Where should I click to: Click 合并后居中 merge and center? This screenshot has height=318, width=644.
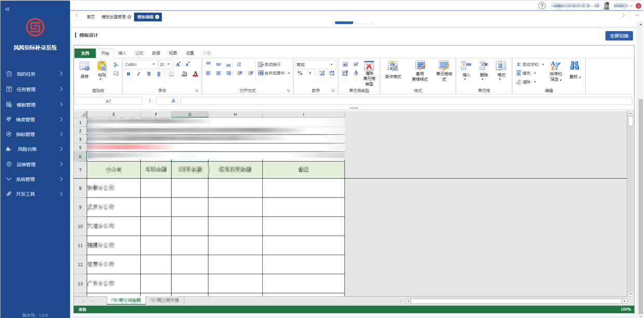point(271,73)
